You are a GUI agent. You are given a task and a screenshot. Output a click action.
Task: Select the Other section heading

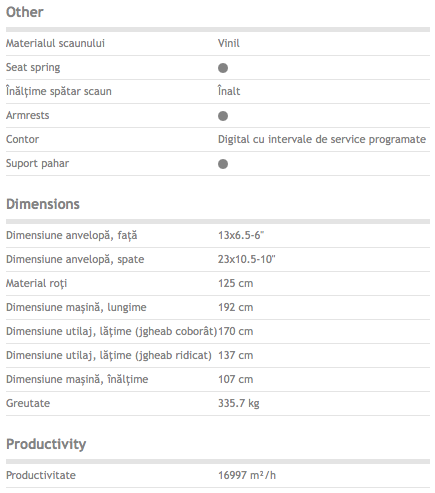(x=25, y=12)
